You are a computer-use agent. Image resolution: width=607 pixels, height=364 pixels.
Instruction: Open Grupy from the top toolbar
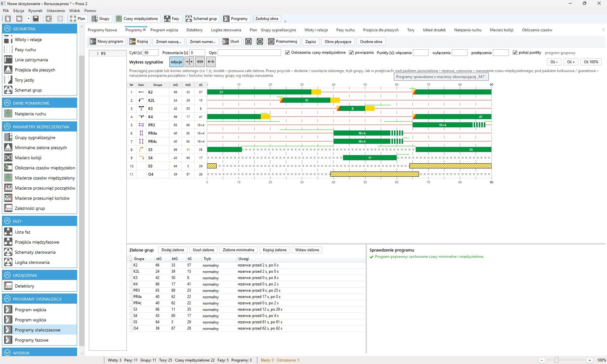pos(101,19)
